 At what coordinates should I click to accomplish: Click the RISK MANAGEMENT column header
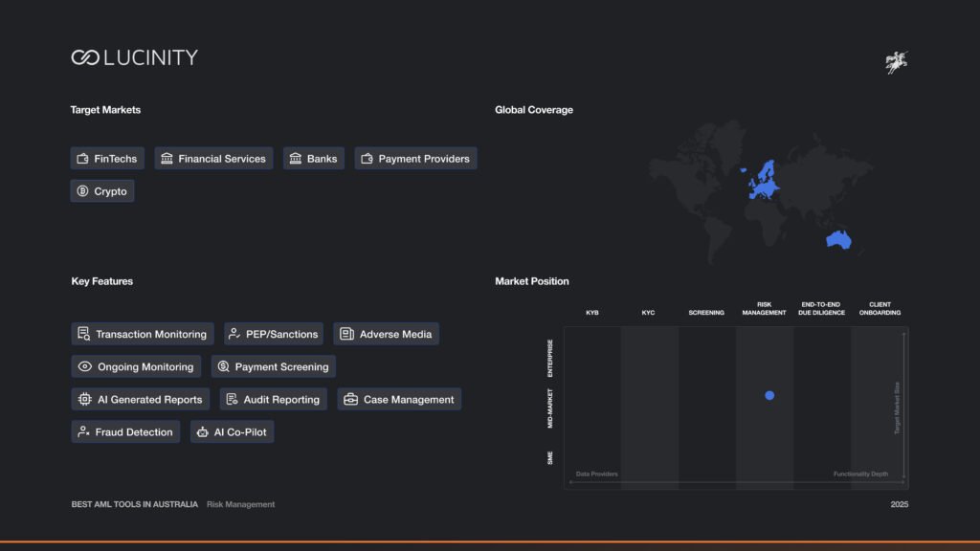pyautogui.click(x=764, y=309)
